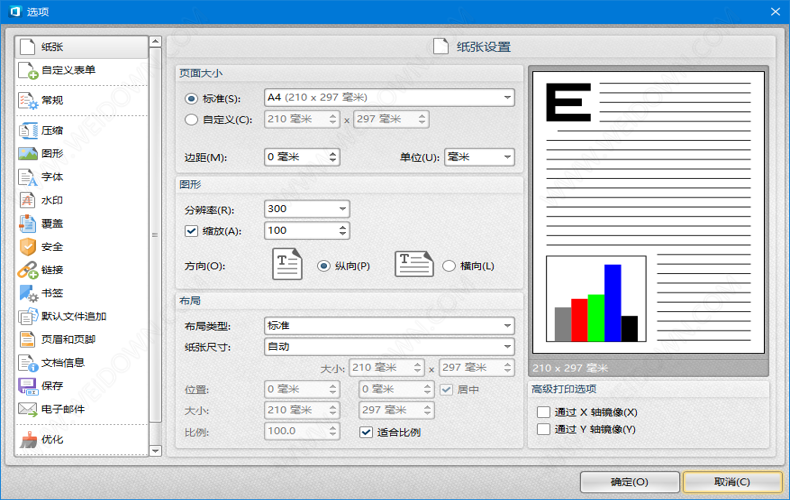The image size is (790, 500).
Task: Open the 链接 links icon
Action: pos(28,270)
